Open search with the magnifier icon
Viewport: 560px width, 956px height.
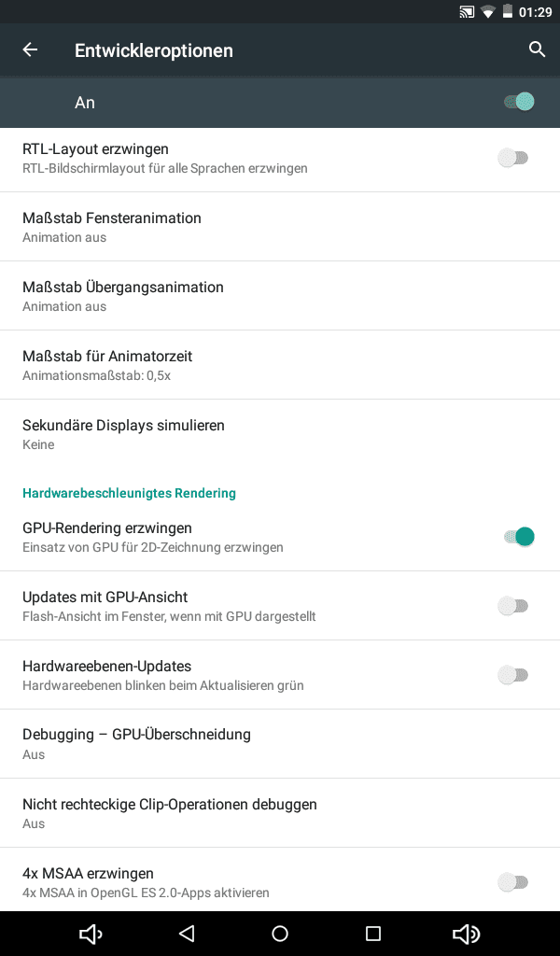(x=537, y=50)
